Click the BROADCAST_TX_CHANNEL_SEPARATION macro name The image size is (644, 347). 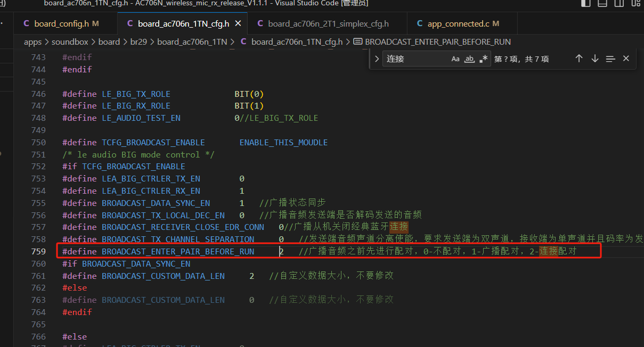pyautogui.click(x=178, y=239)
